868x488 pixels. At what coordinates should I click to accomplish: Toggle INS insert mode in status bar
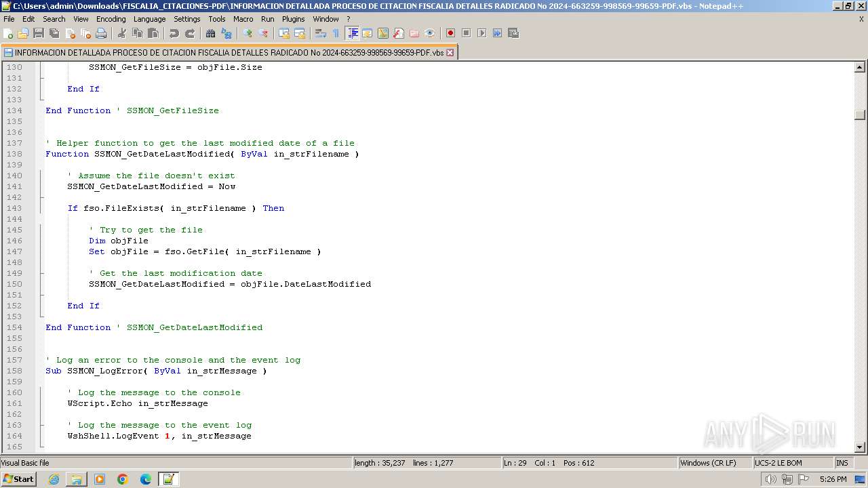(842, 463)
